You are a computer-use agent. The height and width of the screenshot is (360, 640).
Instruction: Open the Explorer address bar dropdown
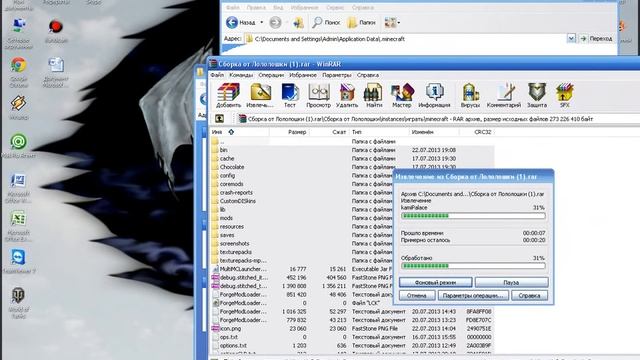[x=571, y=38]
